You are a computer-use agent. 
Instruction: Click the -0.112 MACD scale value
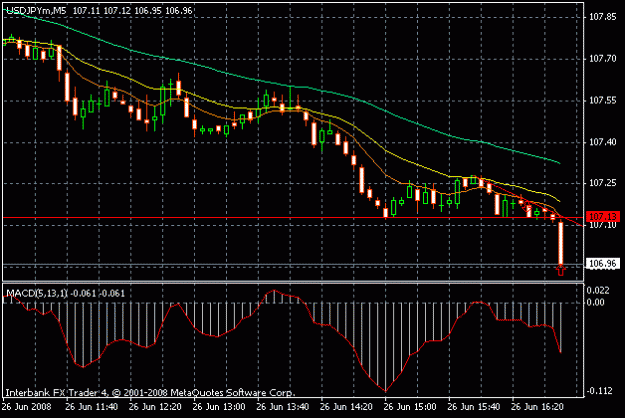click(x=600, y=391)
